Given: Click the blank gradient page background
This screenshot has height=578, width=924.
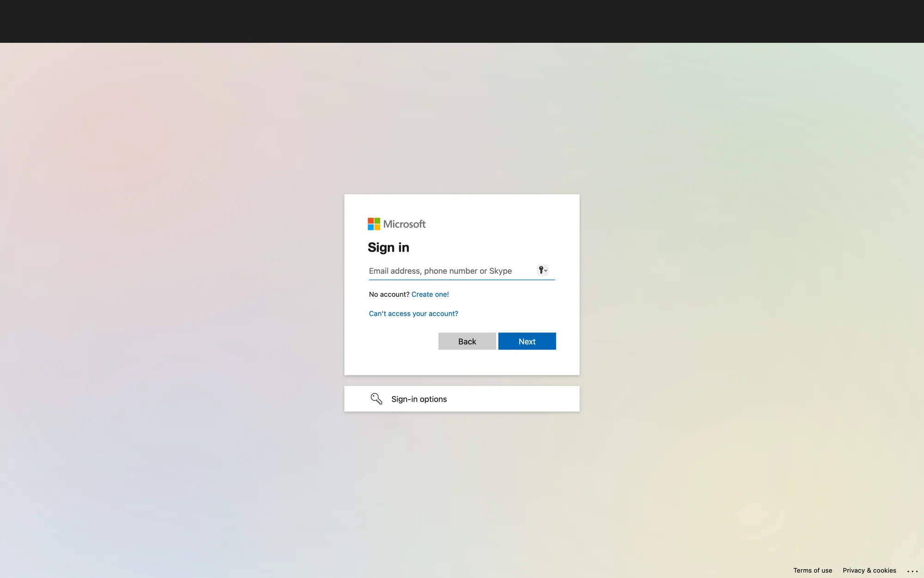Looking at the screenshot, I should [185, 277].
